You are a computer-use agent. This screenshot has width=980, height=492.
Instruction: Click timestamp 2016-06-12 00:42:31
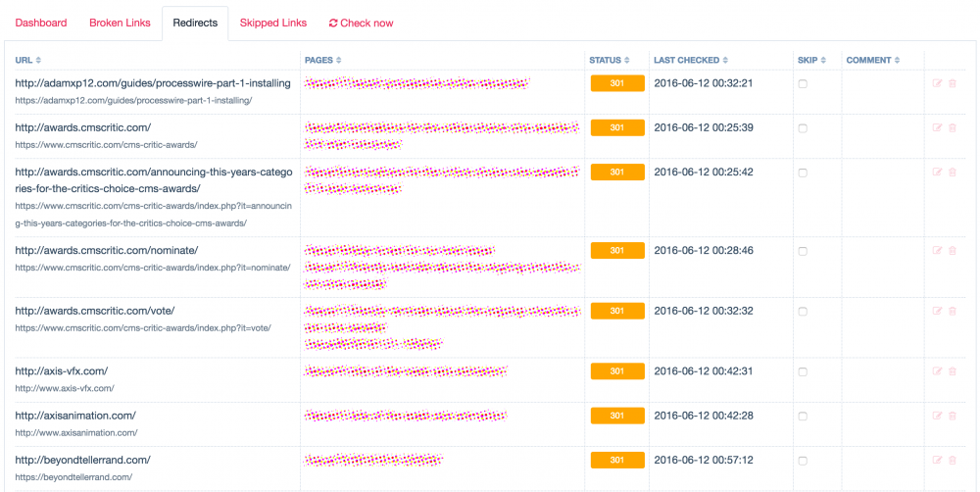(x=703, y=370)
